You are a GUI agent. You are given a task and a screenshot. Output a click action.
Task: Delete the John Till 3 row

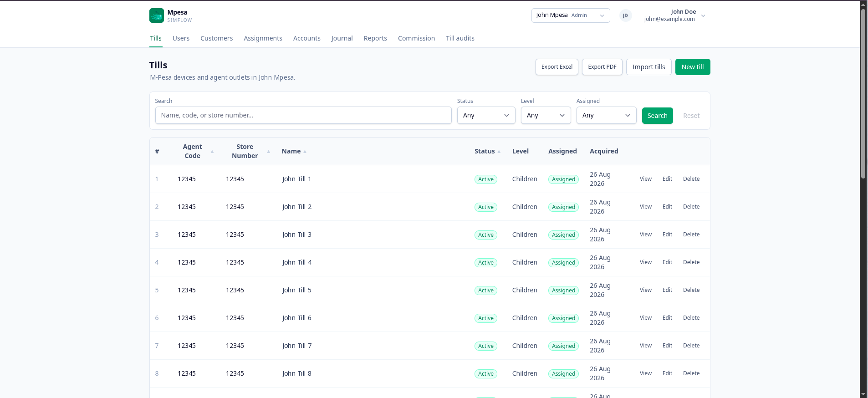tap(691, 235)
